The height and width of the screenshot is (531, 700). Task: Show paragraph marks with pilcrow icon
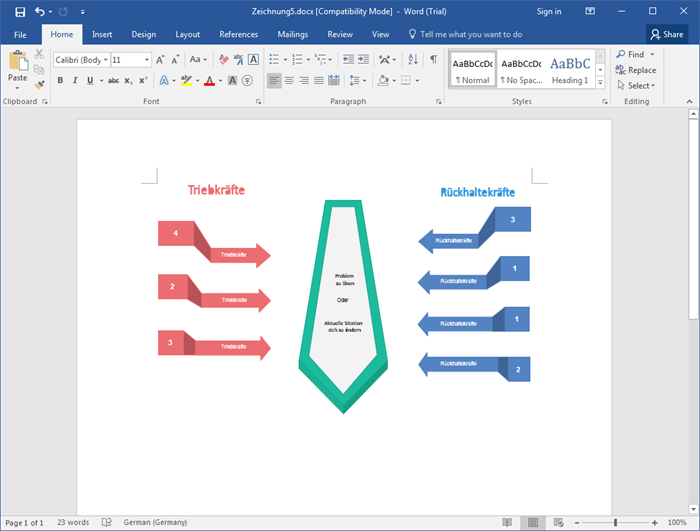[433, 60]
